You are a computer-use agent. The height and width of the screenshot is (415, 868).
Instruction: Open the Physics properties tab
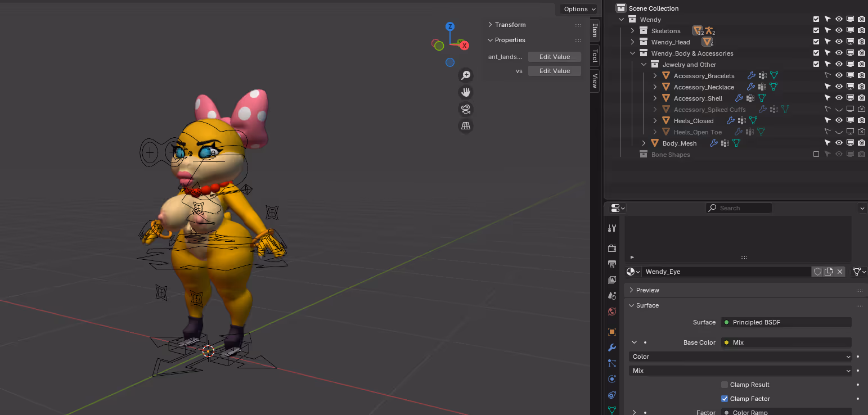point(612,379)
